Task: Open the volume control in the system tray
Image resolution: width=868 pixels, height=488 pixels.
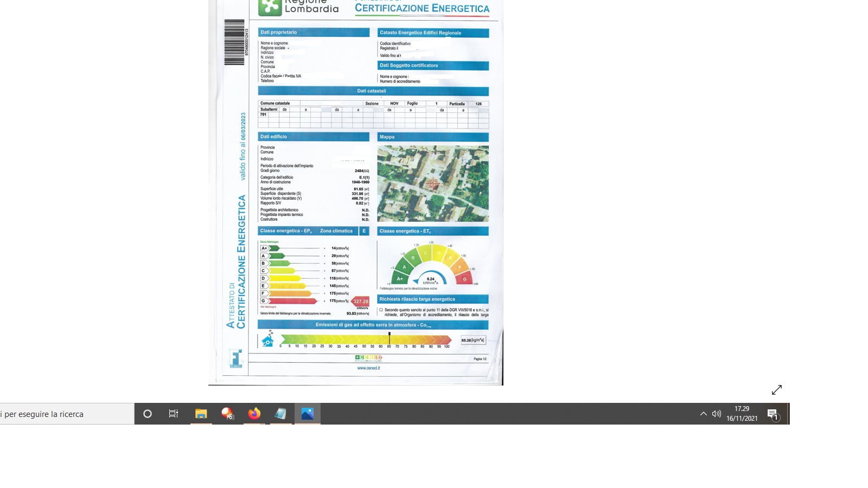Action: (x=717, y=414)
